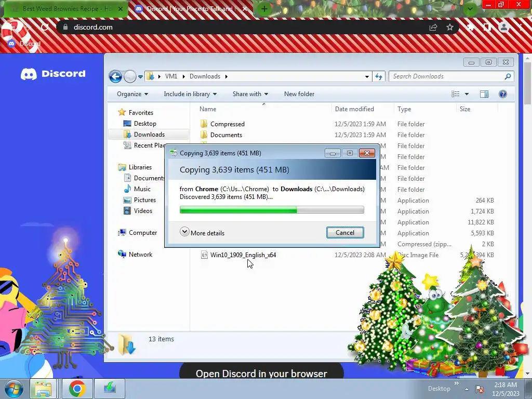Reload the page in Chrome

45,27
